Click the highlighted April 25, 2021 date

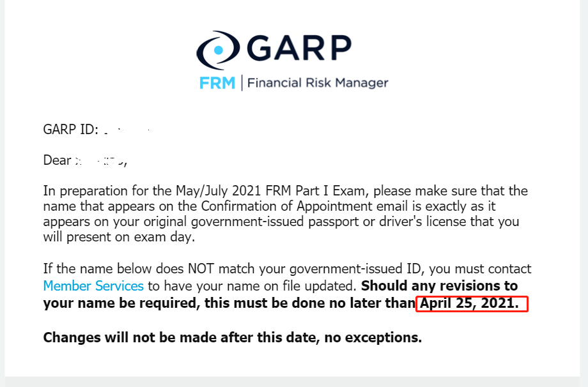[x=470, y=303]
